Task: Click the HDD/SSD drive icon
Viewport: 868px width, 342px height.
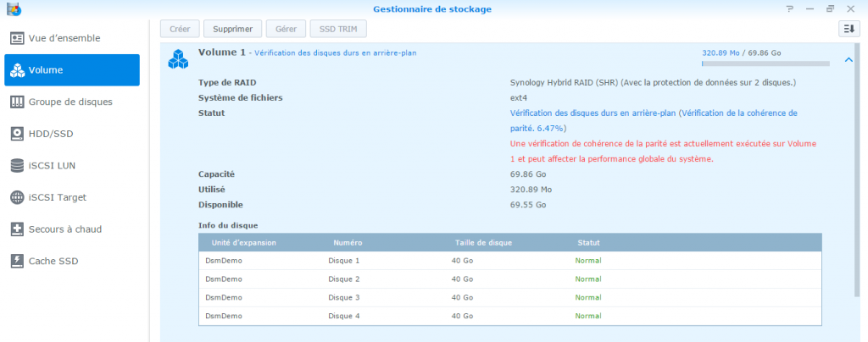Action: click(x=18, y=134)
